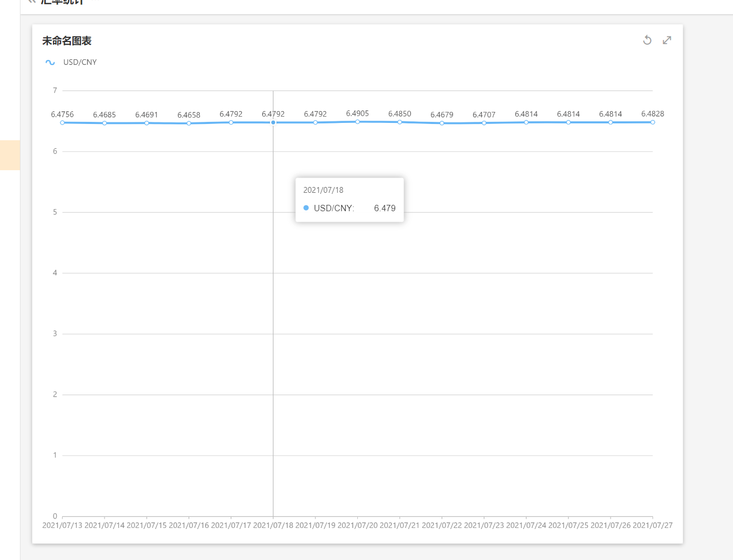Image resolution: width=733 pixels, height=560 pixels.
Task: Select the last data point 6.4828
Action: click(653, 122)
